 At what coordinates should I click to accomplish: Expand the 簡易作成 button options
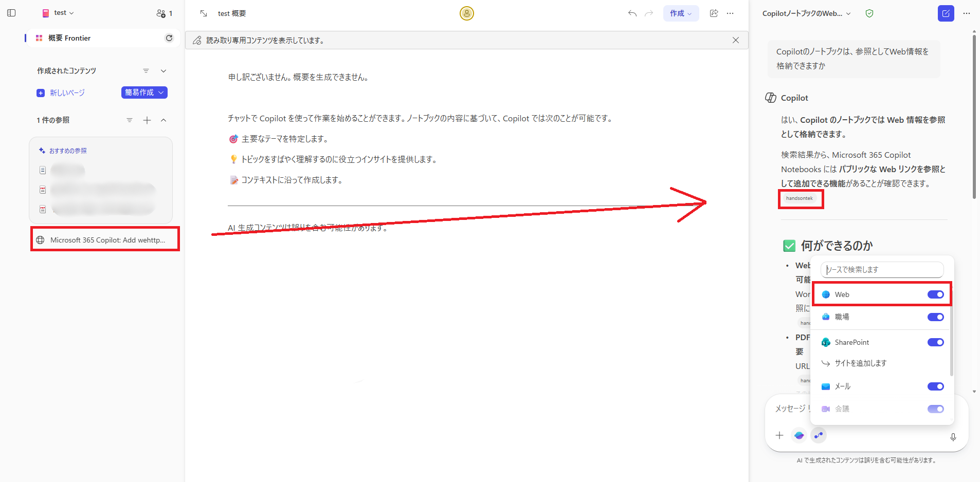point(160,92)
